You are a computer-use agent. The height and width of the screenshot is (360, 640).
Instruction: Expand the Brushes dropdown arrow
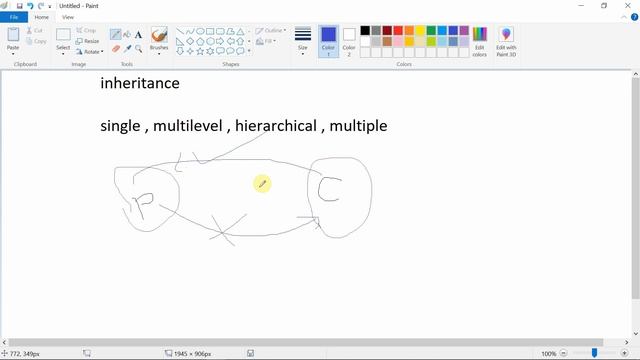[159, 54]
